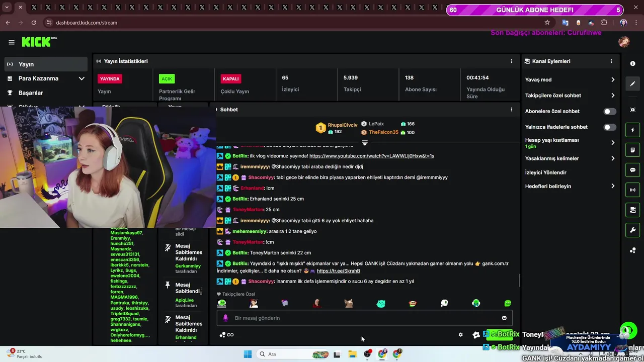
Task: Click the 00:41:54 stream duration
Action: point(477,78)
